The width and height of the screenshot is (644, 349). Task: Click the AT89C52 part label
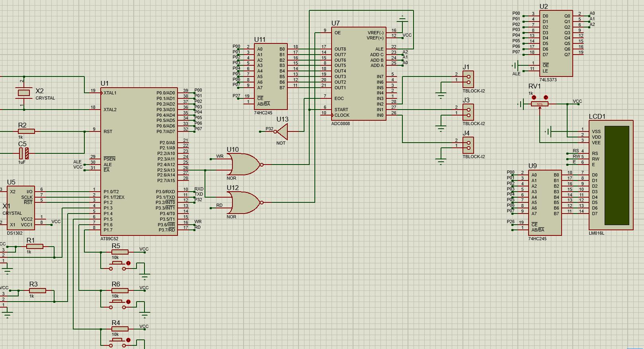pos(109,239)
